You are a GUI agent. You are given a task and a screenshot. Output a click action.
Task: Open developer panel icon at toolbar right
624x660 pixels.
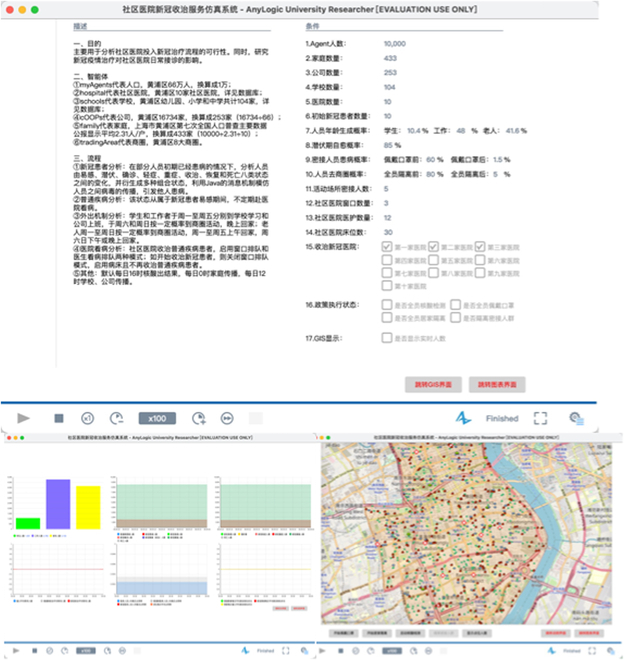(x=576, y=418)
